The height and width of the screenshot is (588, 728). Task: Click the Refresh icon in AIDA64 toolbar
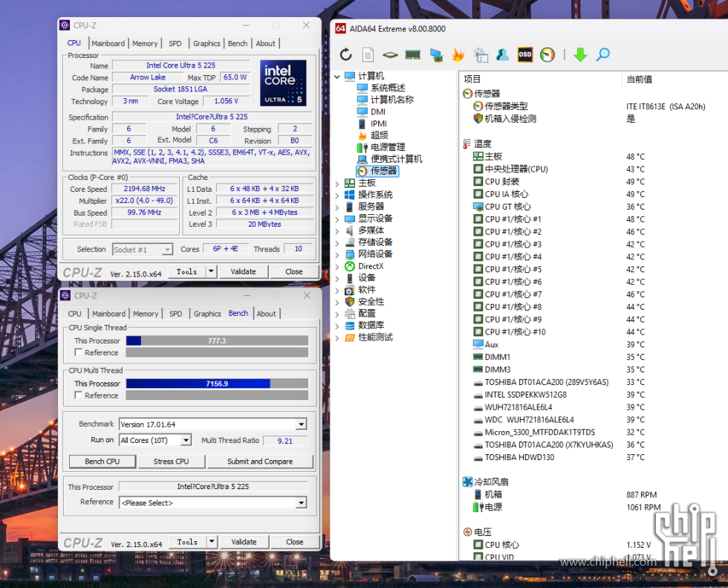tap(346, 54)
